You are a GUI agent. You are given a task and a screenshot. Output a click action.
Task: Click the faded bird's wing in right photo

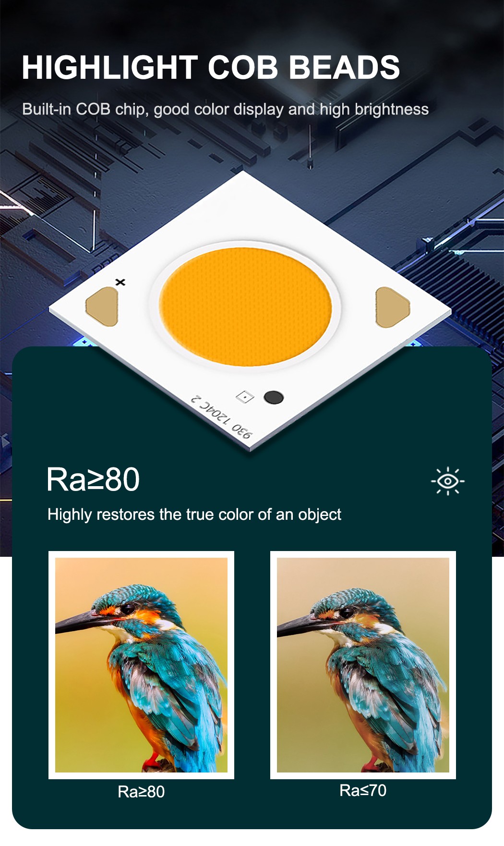point(379,692)
